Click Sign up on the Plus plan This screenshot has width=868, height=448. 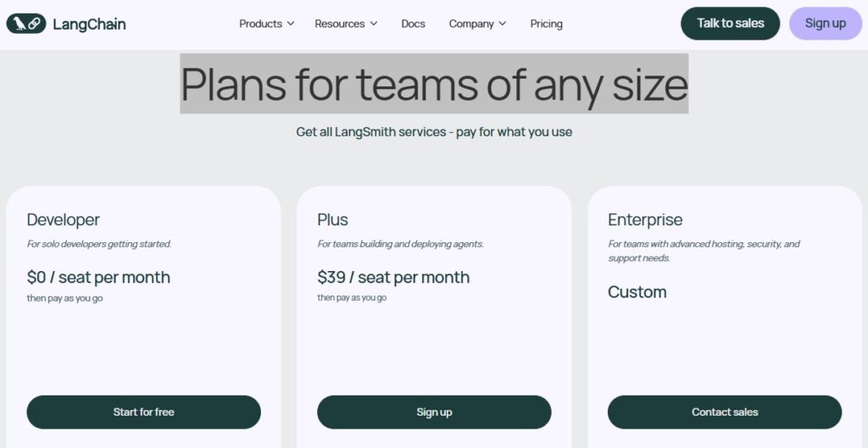tap(434, 412)
